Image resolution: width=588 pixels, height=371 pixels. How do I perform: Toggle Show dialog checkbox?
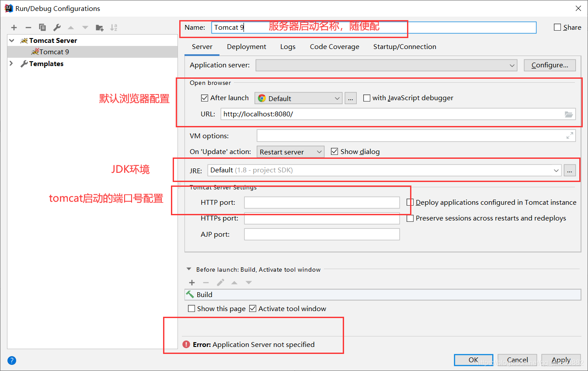coord(334,151)
